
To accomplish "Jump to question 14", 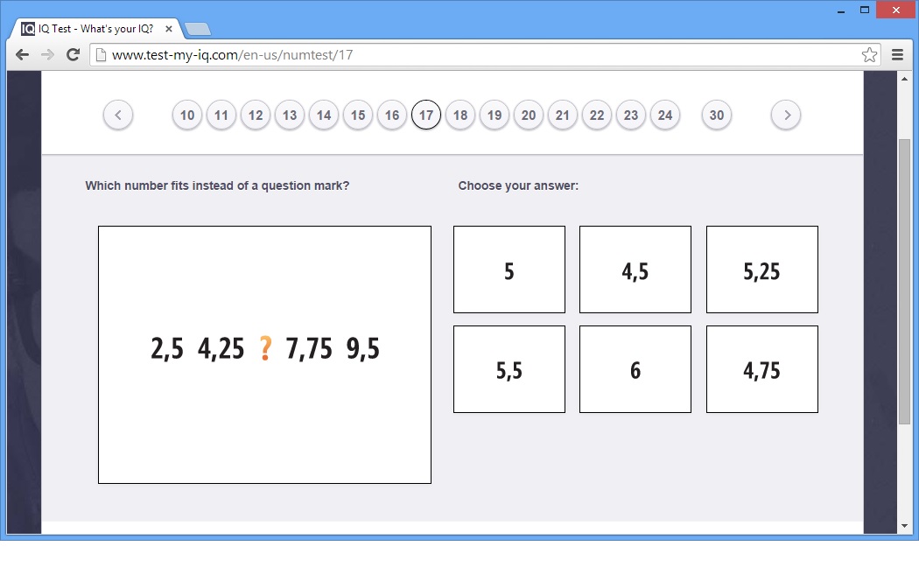I will coord(324,115).
